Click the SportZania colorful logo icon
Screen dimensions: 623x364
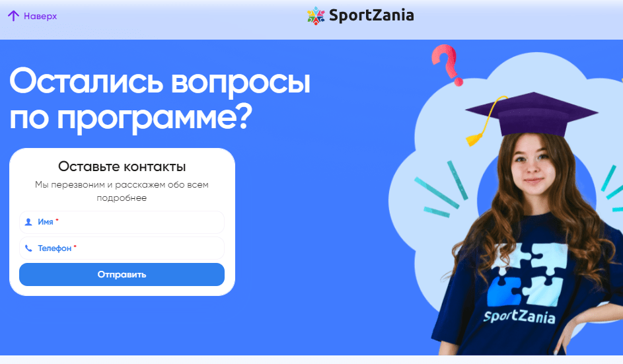point(316,16)
